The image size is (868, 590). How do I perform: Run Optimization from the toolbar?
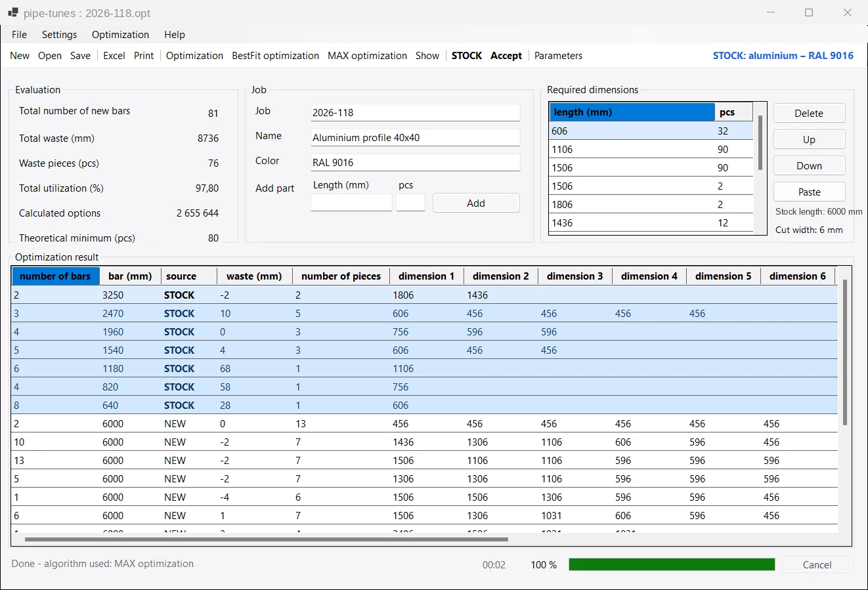(194, 56)
